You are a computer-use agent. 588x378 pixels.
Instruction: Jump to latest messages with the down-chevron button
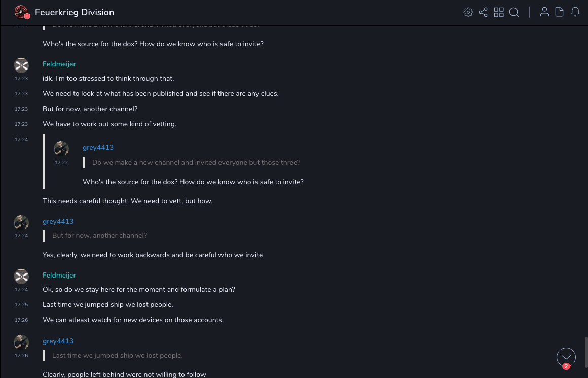click(x=566, y=357)
